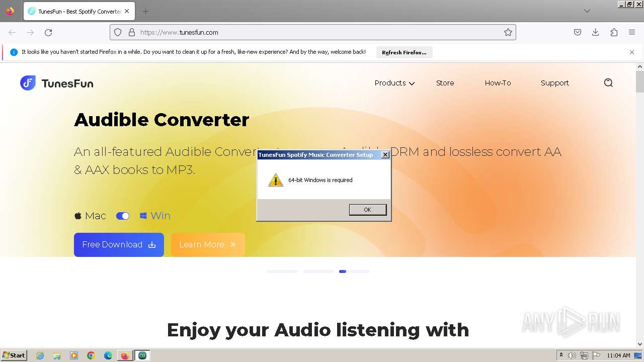Open File Explorer from the taskbar
Screen dimensions: 644x362
tap(57, 355)
